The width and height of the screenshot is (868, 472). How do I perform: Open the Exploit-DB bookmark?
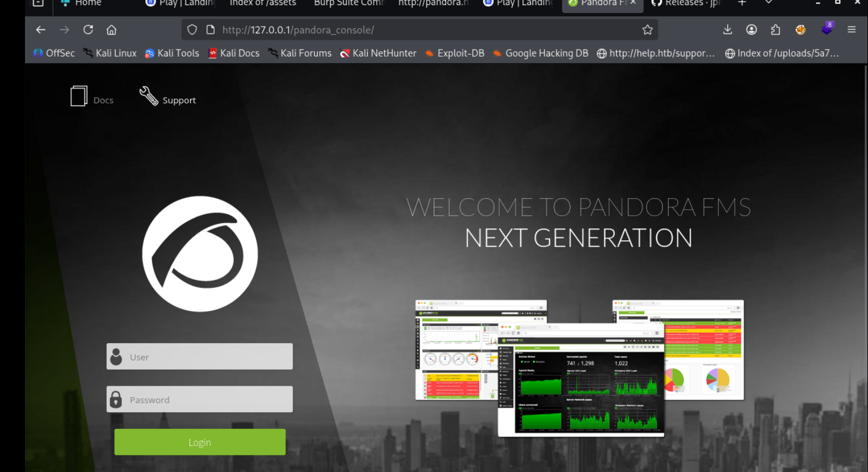tap(454, 53)
